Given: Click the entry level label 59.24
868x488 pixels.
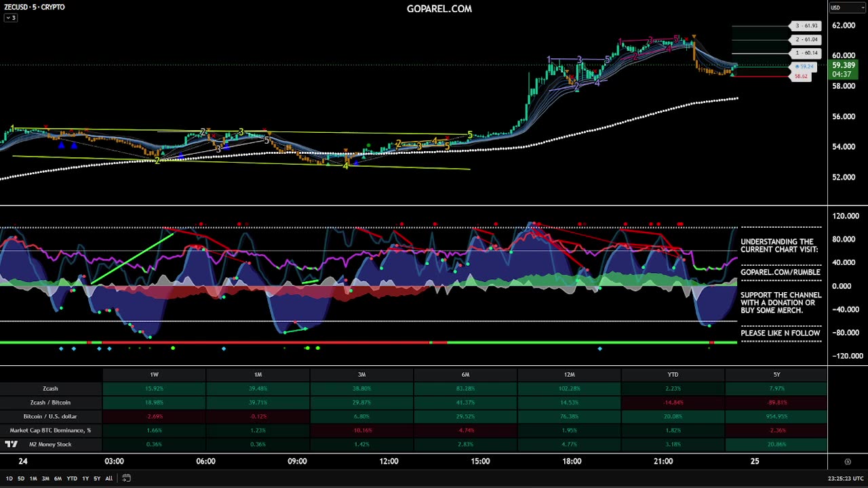Looking at the screenshot, I should [x=804, y=67].
